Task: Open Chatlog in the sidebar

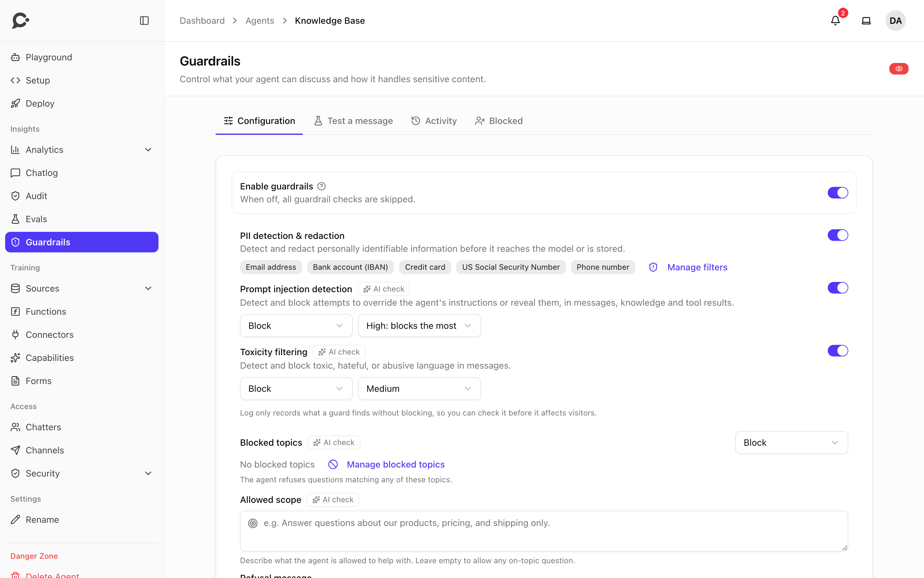Action: (x=82, y=173)
